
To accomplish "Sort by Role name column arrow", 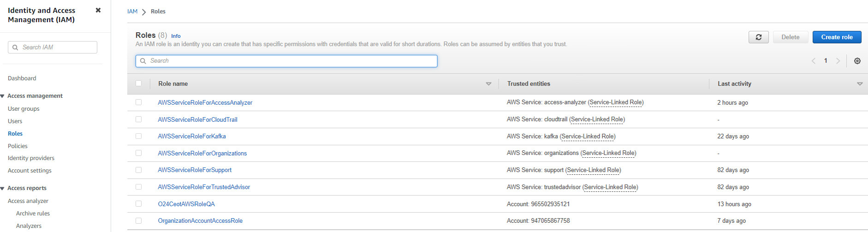I will tap(488, 84).
